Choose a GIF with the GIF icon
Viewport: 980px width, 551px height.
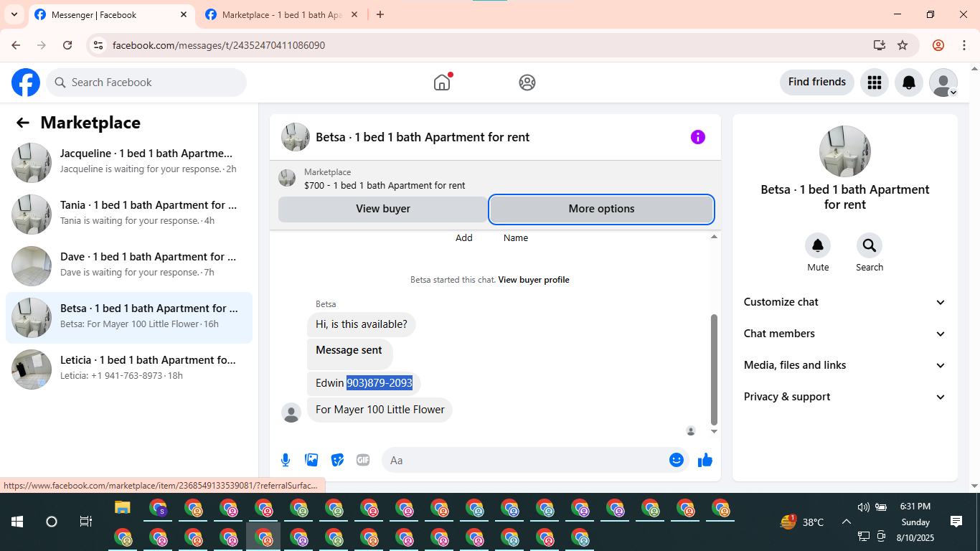tap(363, 460)
